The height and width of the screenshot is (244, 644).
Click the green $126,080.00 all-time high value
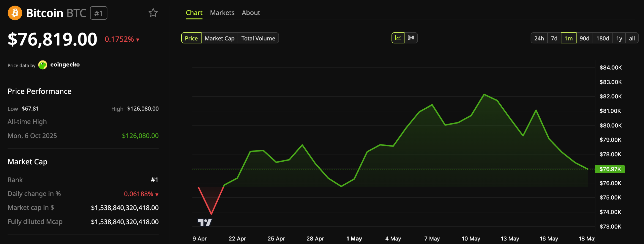point(140,136)
